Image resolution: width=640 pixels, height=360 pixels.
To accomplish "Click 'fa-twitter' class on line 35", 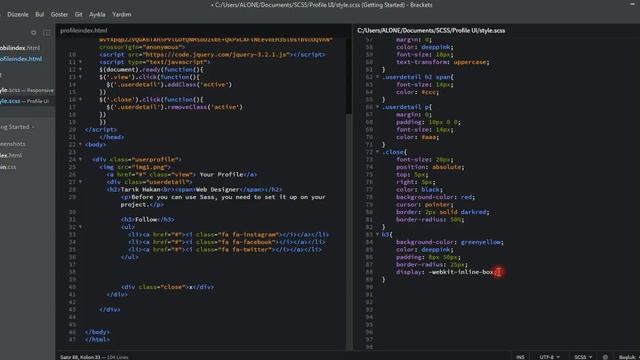I will (x=251, y=249).
